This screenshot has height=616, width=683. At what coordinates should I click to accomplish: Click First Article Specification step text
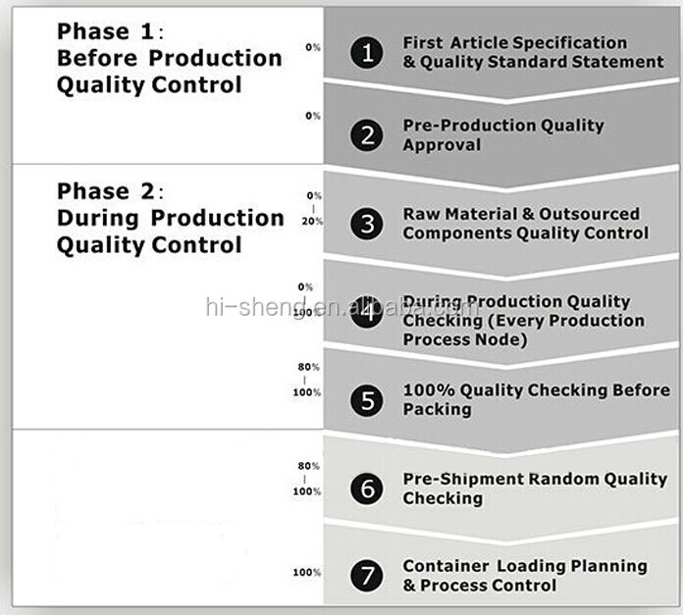click(x=533, y=52)
